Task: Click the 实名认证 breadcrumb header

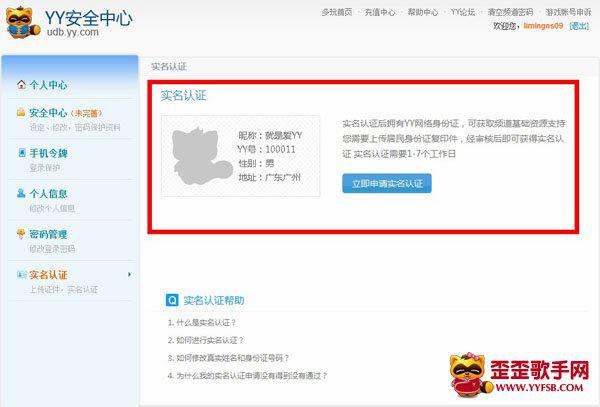Action: coord(169,66)
